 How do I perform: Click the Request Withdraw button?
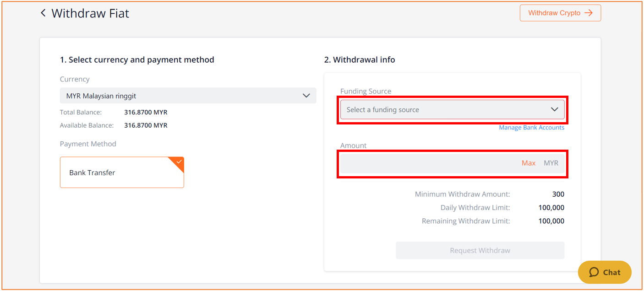coord(480,250)
